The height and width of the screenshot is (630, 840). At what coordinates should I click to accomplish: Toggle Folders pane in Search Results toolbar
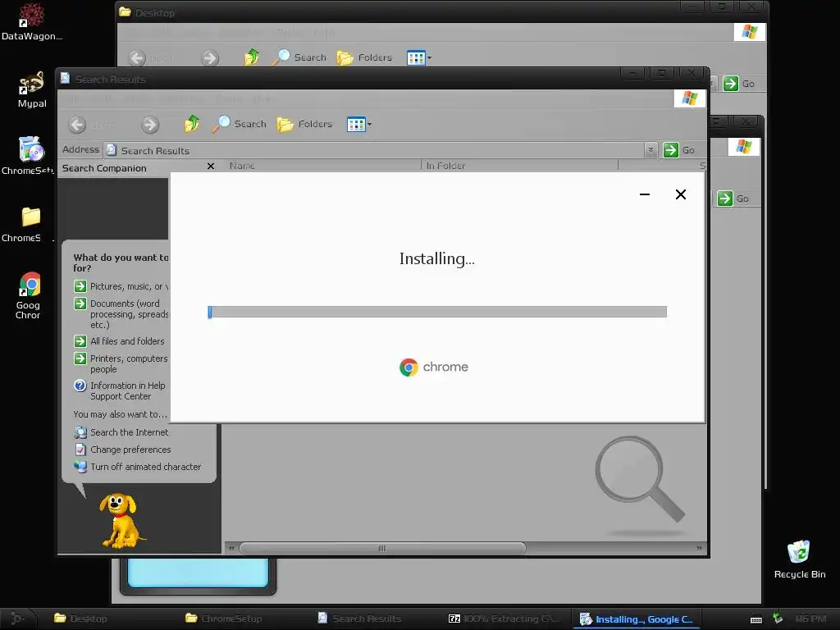point(304,124)
